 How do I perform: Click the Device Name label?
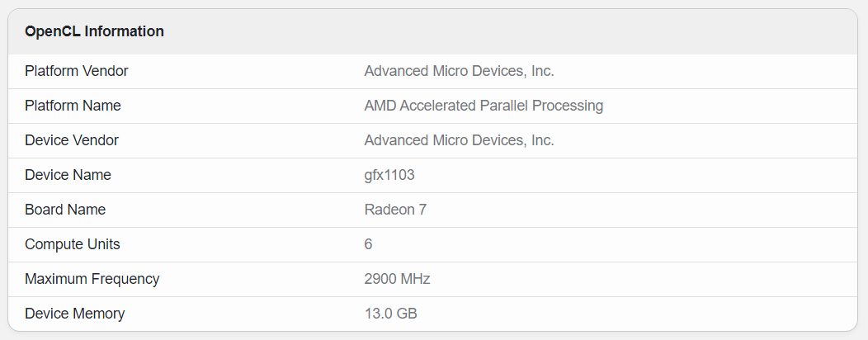[68, 175]
